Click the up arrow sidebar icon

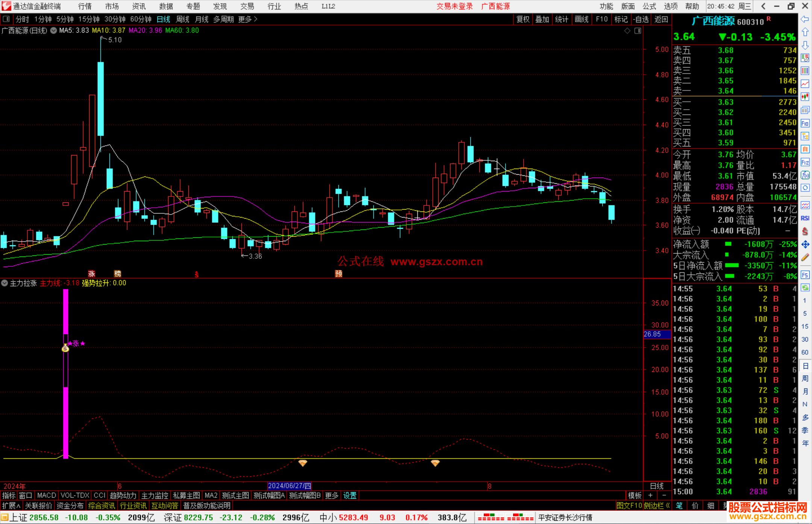[805, 32]
